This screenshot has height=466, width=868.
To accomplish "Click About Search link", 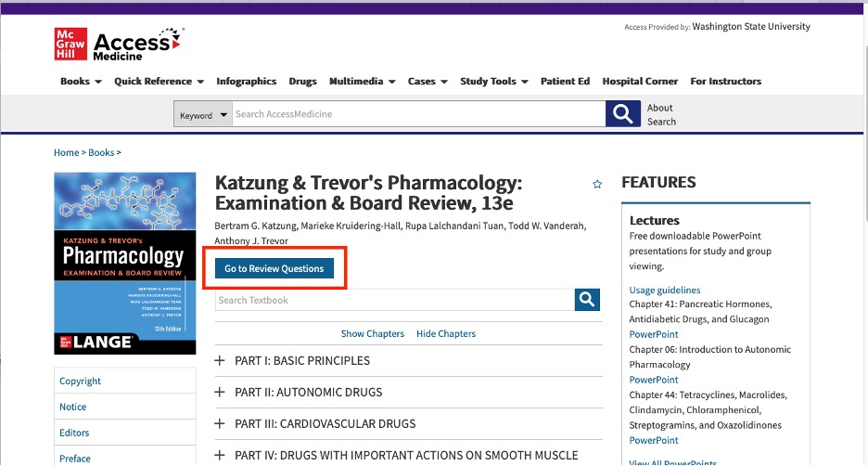I will 661,115.
